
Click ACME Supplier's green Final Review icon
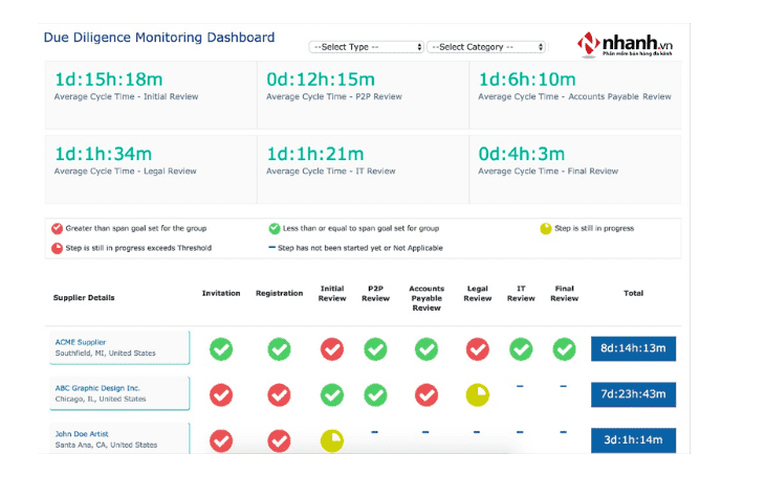[564, 349]
